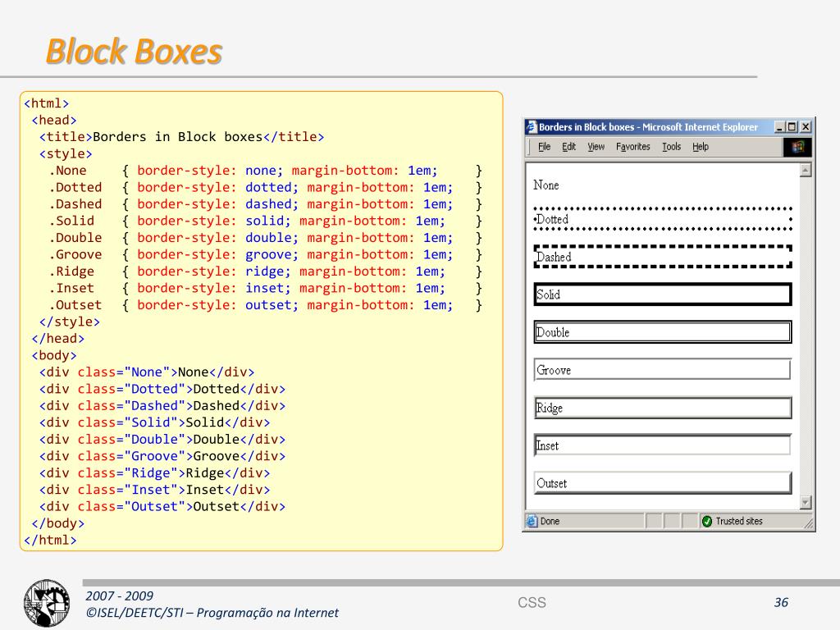
Task: Click the Groove border box
Action: click(x=663, y=370)
